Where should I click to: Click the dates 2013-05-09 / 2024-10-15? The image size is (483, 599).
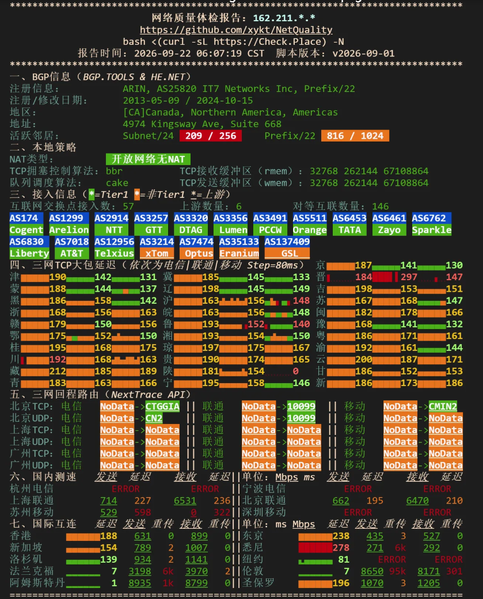click(x=188, y=101)
